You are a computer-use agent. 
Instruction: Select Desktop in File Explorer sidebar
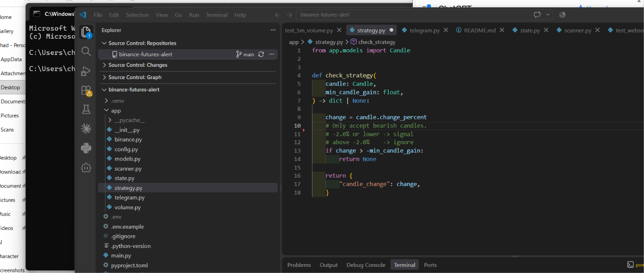[11, 87]
